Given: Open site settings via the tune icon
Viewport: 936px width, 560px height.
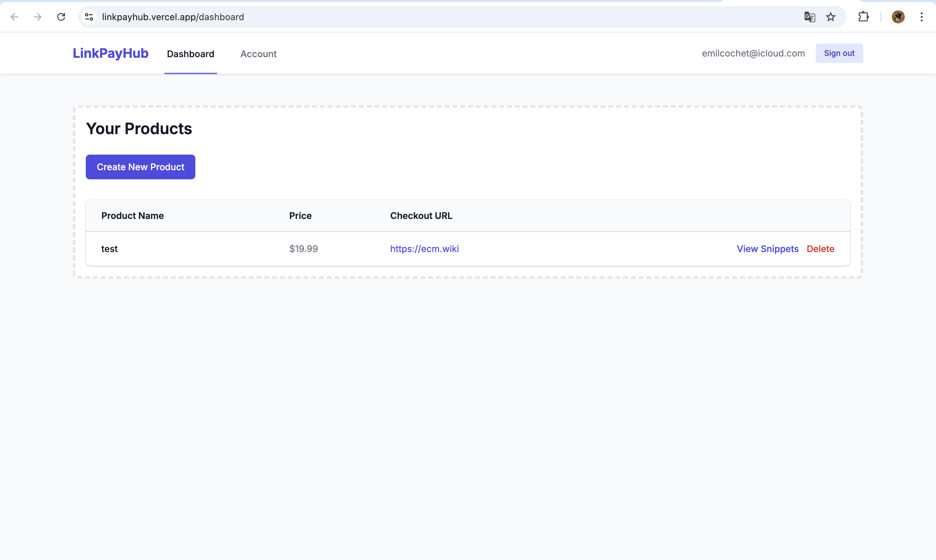Looking at the screenshot, I should (89, 17).
